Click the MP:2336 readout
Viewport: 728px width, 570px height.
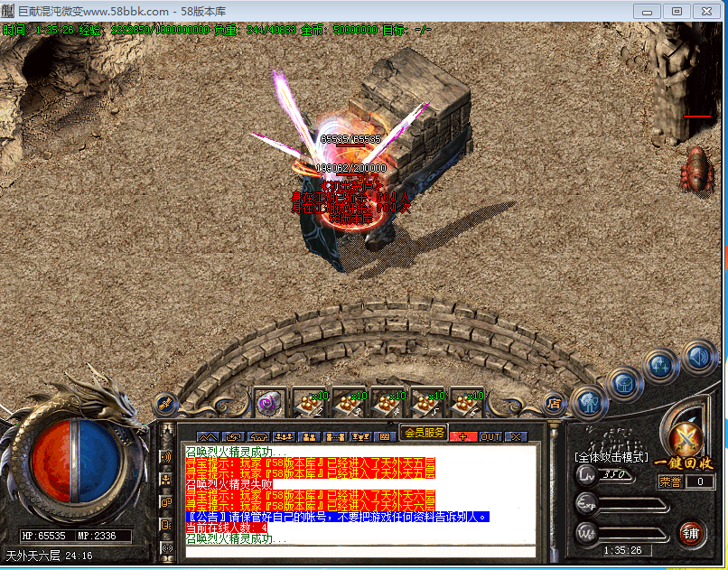(x=97, y=536)
